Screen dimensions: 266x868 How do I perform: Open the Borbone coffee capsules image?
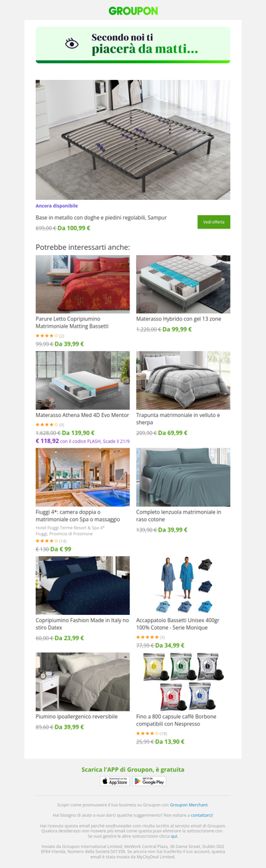click(x=183, y=681)
